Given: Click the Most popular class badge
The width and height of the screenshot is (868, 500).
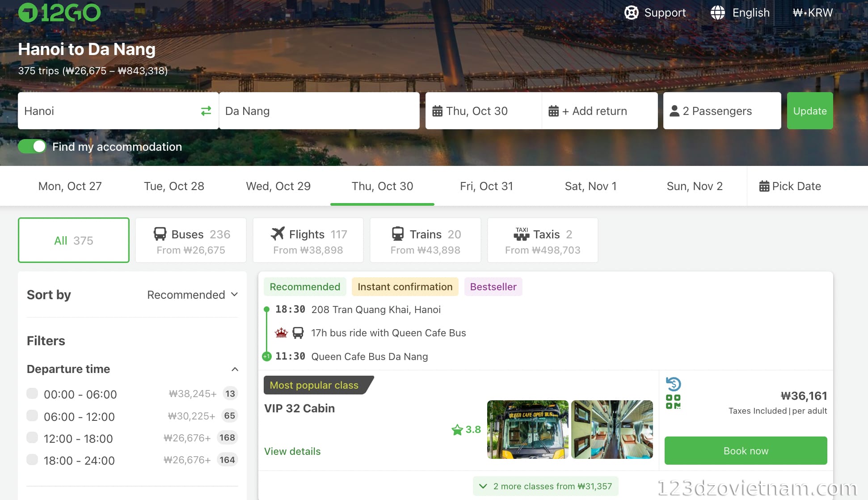Looking at the screenshot, I should [x=318, y=385].
